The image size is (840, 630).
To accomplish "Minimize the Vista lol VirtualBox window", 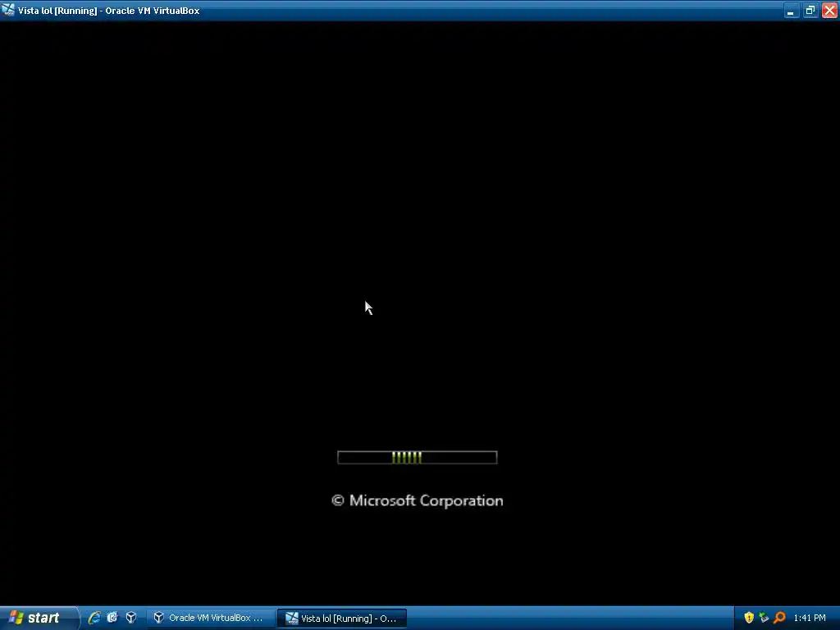I will tap(792, 10).
